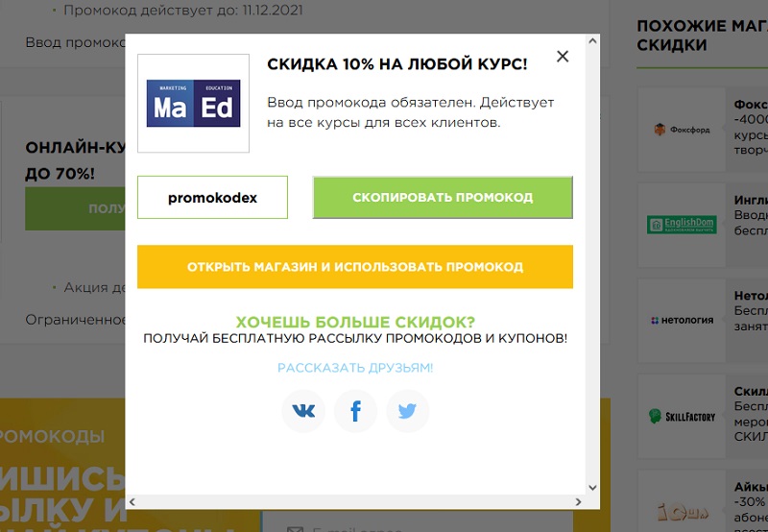Click the 'Получай бесплатную рассылку' text line
This screenshot has width=768, height=532.
coord(355,338)
